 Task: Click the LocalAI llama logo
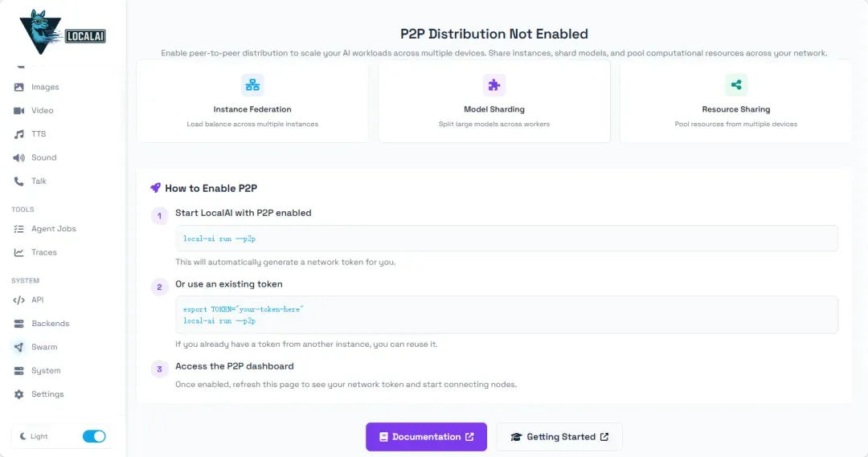tap(63, 32)
